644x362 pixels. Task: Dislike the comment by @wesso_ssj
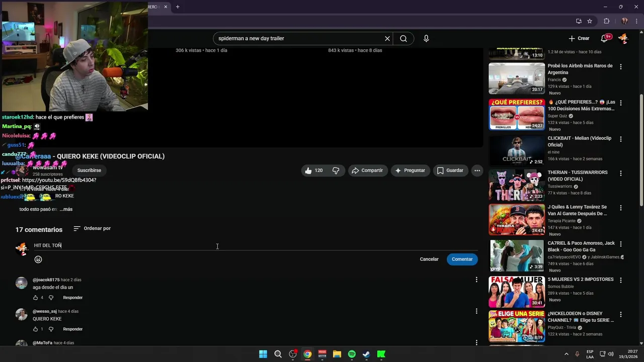pos(51,329)
